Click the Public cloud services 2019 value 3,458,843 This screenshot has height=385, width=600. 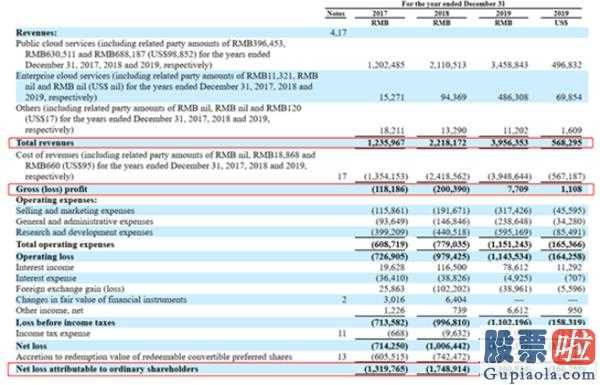[x=509, y=65]
